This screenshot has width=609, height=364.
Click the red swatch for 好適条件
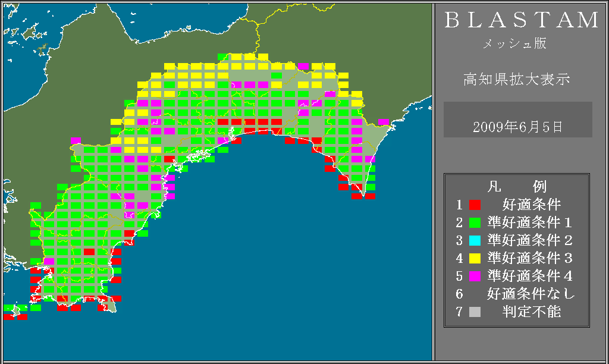point(475,205)
